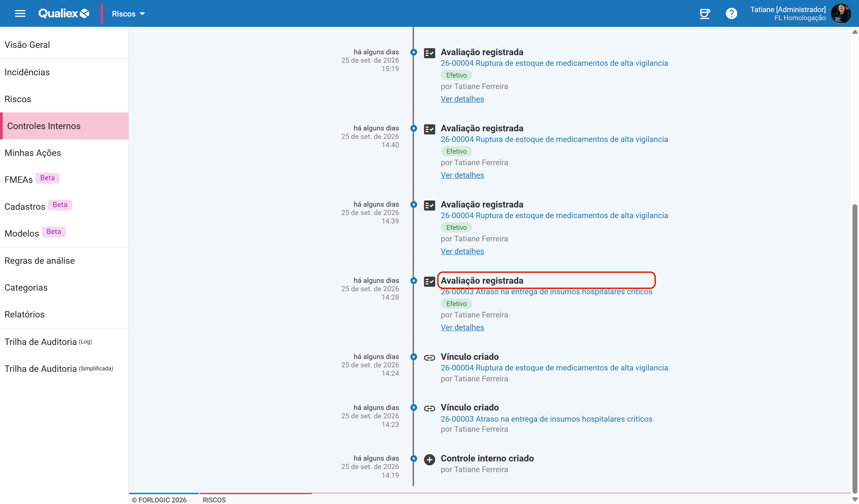Click the link icon at 14:23 entry
This screenshot has height=504, width=859.
[429, 408]
